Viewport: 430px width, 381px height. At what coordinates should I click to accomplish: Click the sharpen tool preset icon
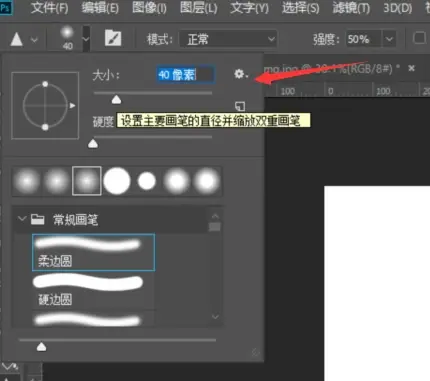16,39
